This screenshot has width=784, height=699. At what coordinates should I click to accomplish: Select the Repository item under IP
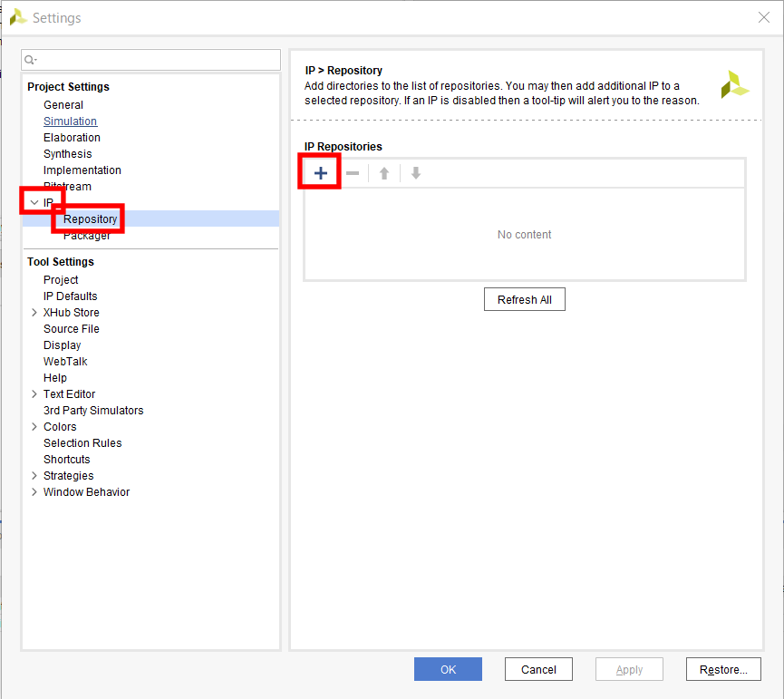point(90,219)
